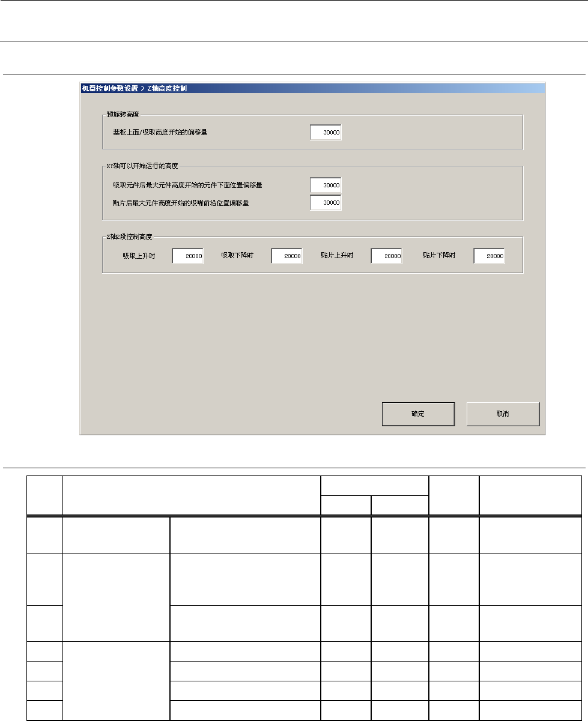The height and width of the screenshot is (721, 588).
Task: Click the 吸取上升时 value field
Action: pyautogui.click(x=188, y=256)
